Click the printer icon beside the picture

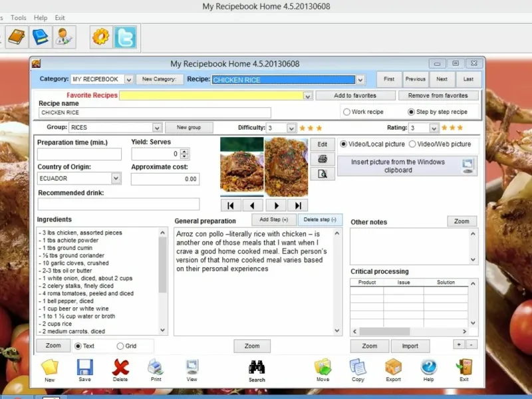click(323, 159)
